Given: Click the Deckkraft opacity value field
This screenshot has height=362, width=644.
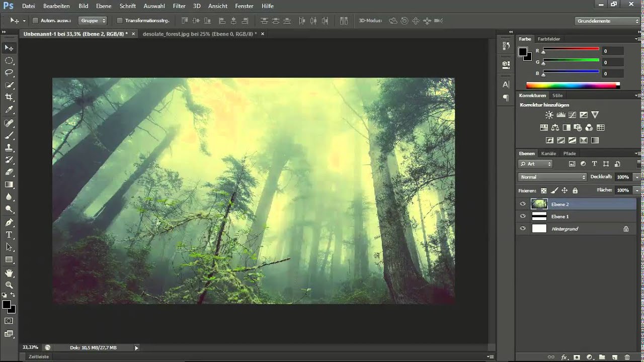Looking at the screenshot, I should coord(623,177).
